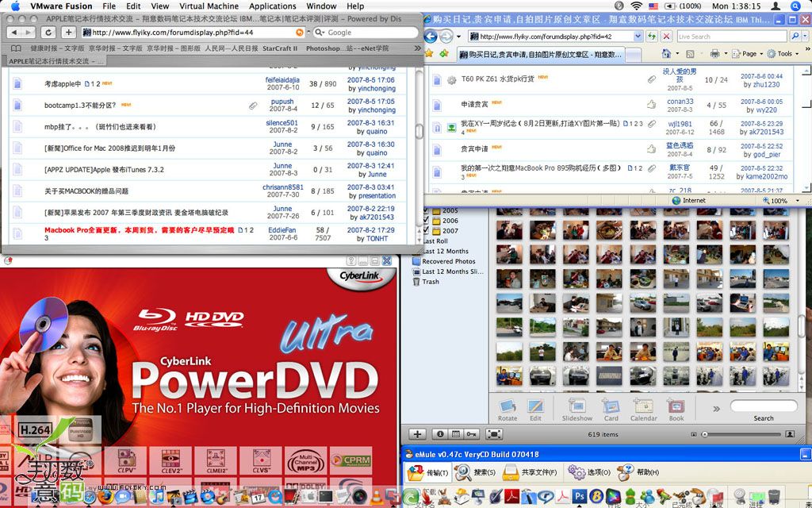Show photo info in iPhoto
Image resolution: width=812 pixels, height=508 pixels.
click(x=440, y=434)
